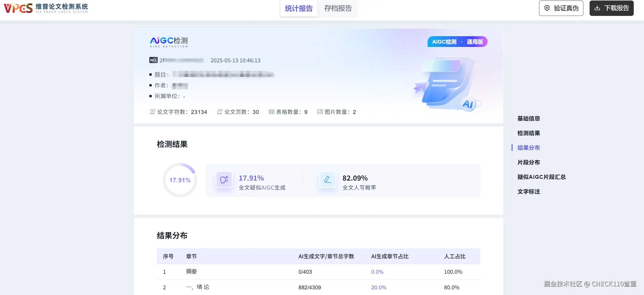Switch to the 存档报告 tab
Viewport: 644px width, 295px height.
[338, 8]
